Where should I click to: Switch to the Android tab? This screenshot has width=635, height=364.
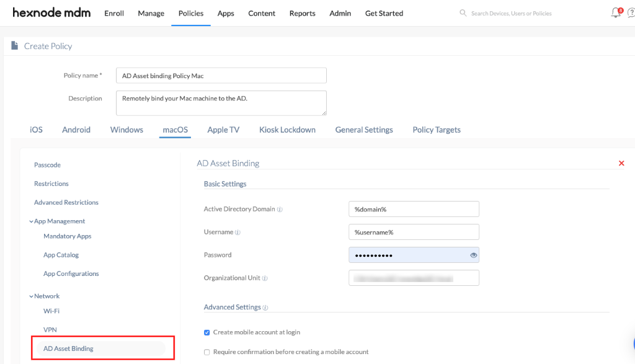tap(76, 130)
